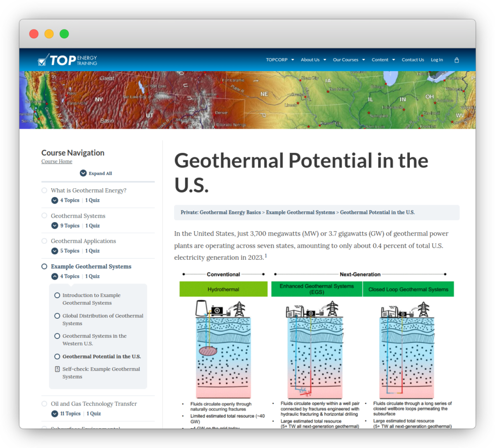495x448 pixels.
Task: Click the Geothermal Potential in the U.S. page title
Action: point(301,173)
